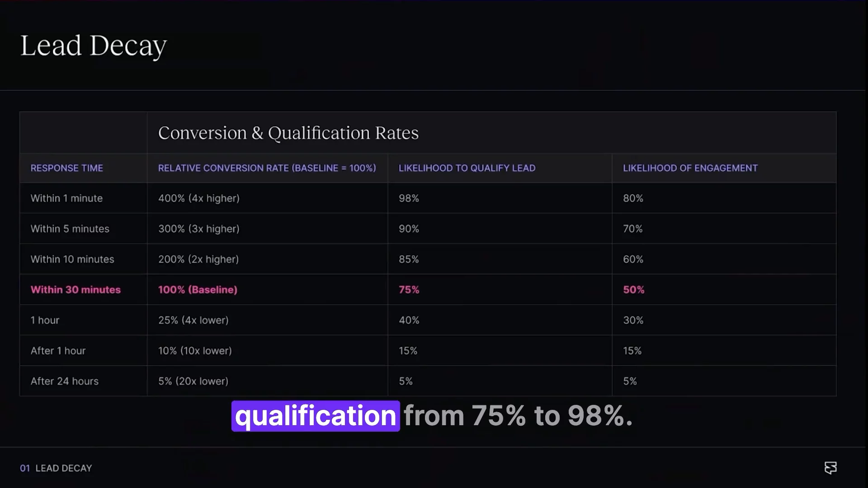Select the Within 1 minute row label
868x488 pixels.
point(66,198)
